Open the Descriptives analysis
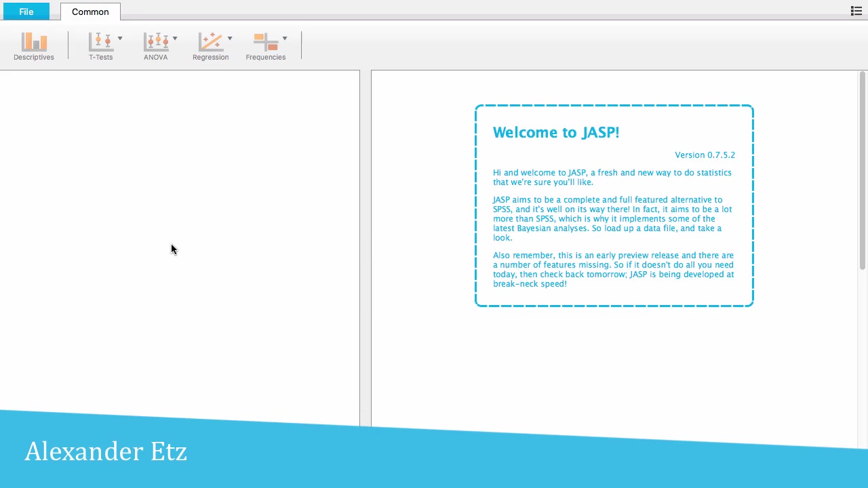The height and width of the screenshot is (488, 868). coord(34,46)
